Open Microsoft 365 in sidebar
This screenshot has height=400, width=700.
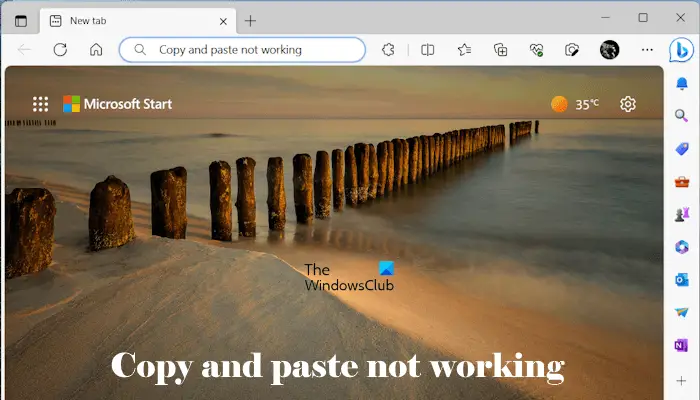[x=682, y=247]
